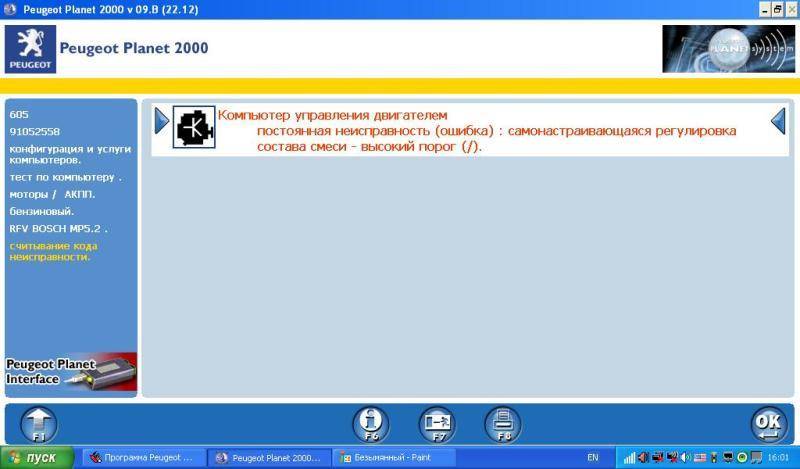Viewport: 800px width, 469px height.
Task: Select 'бензиновый' sidebar entry
Action: point(41,211)
